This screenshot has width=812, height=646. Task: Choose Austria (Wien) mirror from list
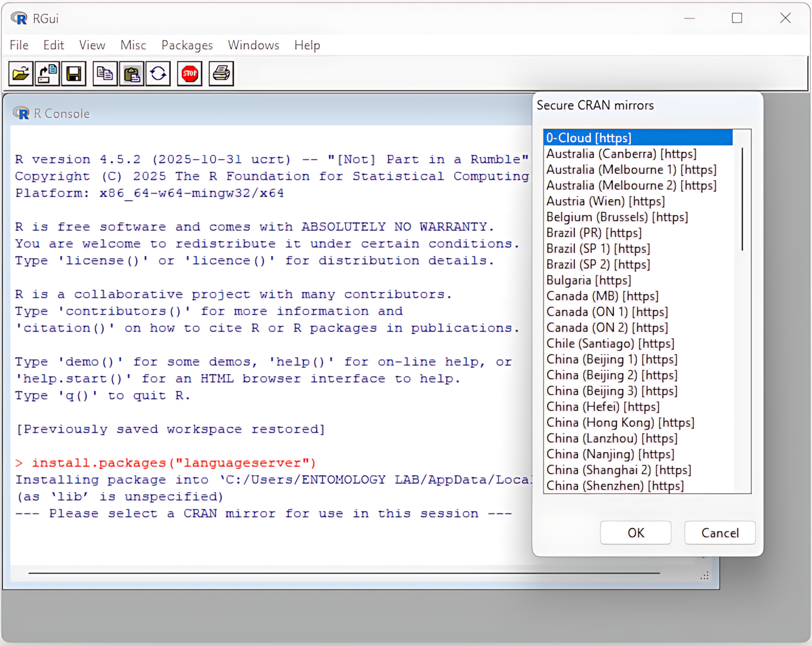pos(605,201)
